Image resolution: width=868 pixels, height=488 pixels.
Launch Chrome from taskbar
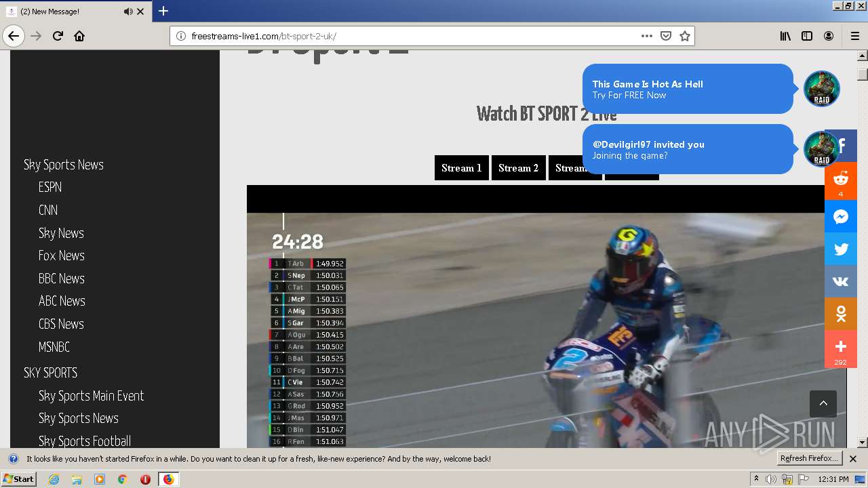pos(123,479)
